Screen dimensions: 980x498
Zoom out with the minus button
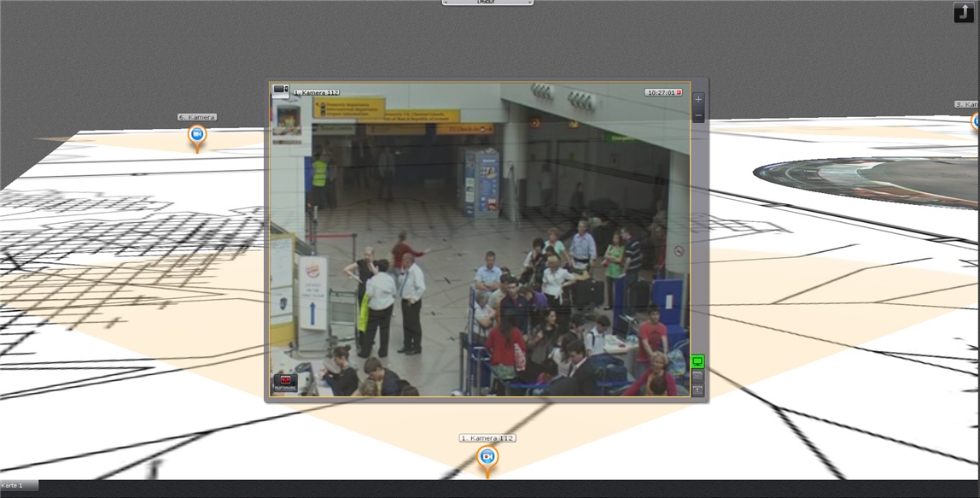[699, 115]
